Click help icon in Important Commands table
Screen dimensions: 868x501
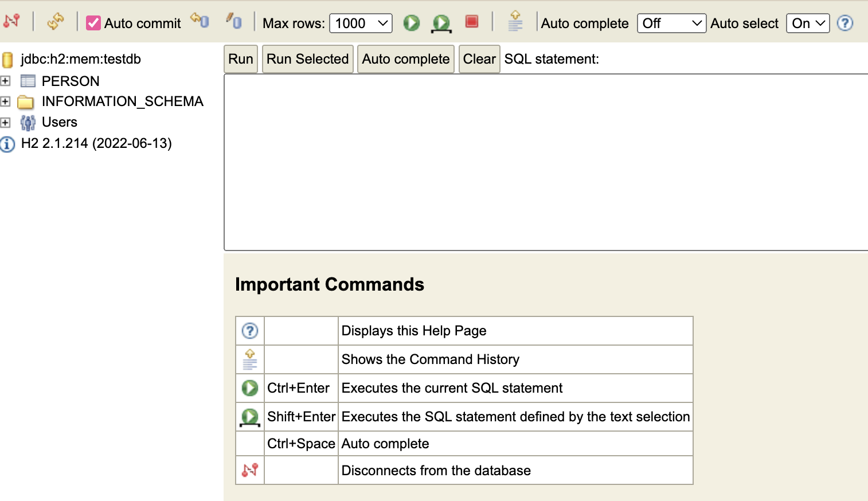[250, 331]
